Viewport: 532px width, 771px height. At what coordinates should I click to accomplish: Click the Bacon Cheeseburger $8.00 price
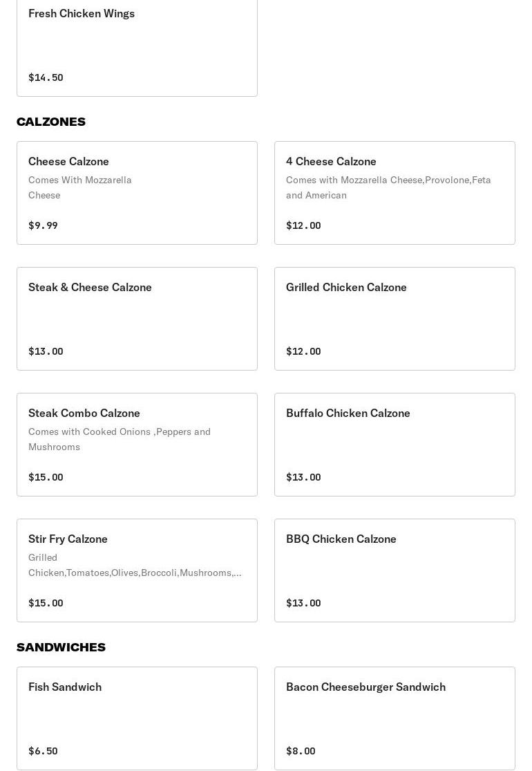point(301,751)
